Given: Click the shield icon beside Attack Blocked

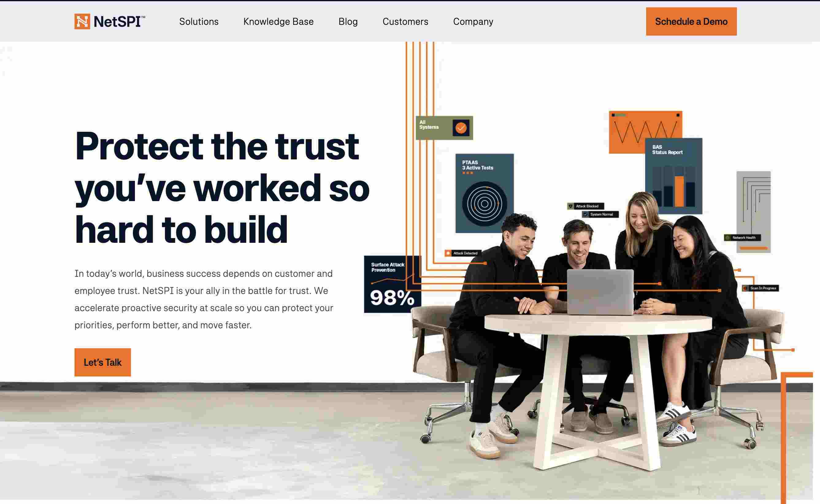Looking at the screenshot, I should [571, 206].
